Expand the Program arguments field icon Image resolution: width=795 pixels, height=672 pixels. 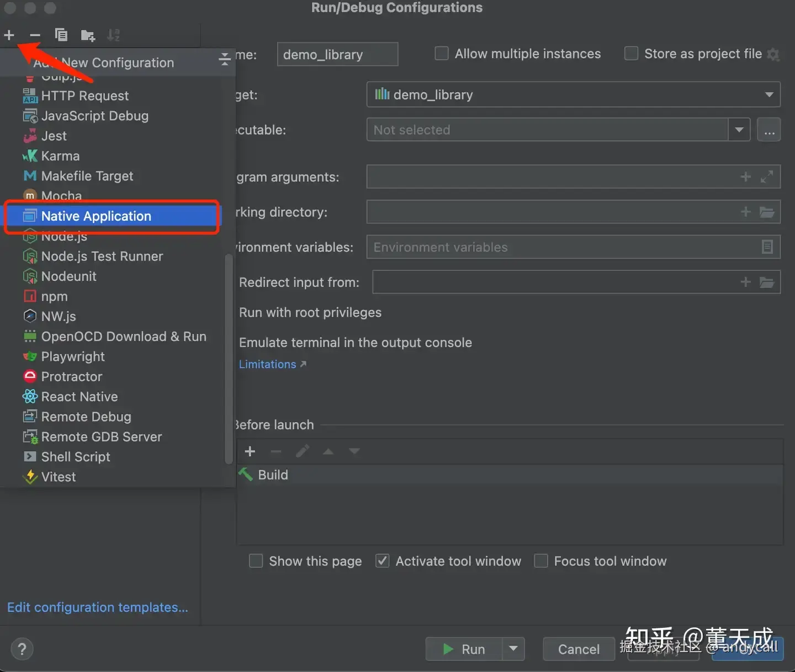pos(767,177)
